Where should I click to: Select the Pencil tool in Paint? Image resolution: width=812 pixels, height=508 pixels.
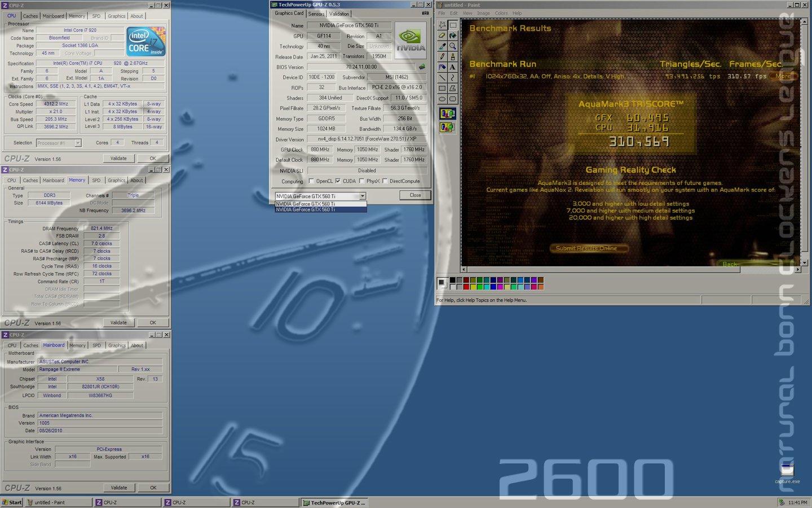point(442,56)
